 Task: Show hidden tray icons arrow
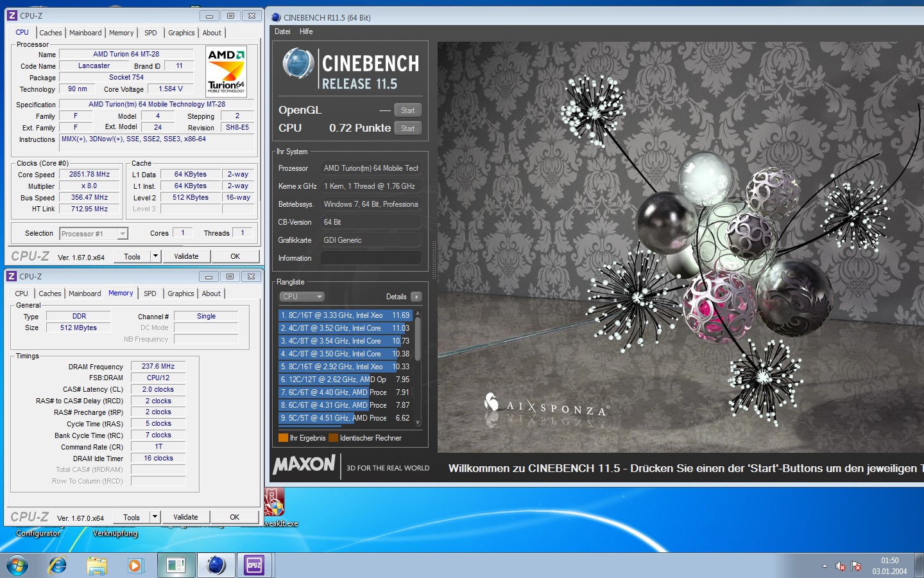[825, 566]
